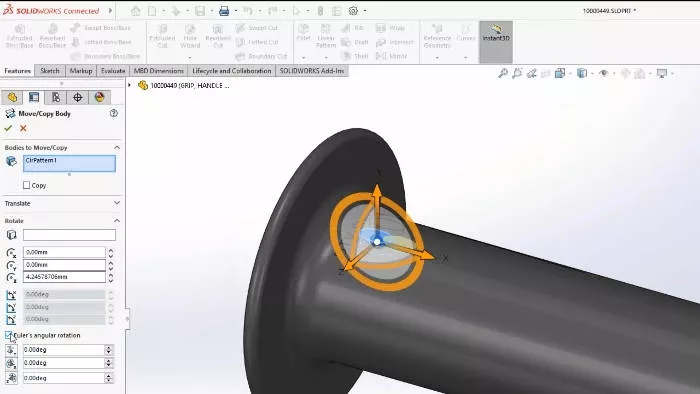Click the View Settings monitor icon
700x394 pixels.
click(662, 73)
